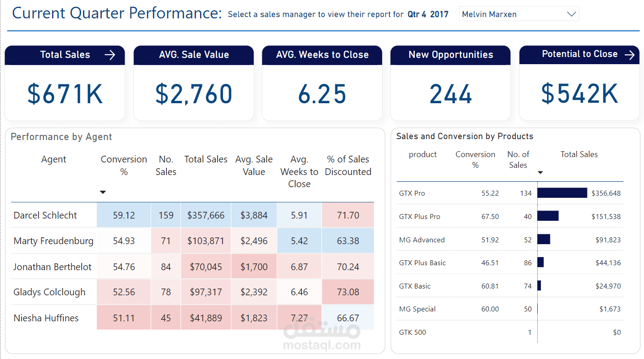Select the GTX Basic product row
The height and width of the screenshot is (359, 644).
415,286
